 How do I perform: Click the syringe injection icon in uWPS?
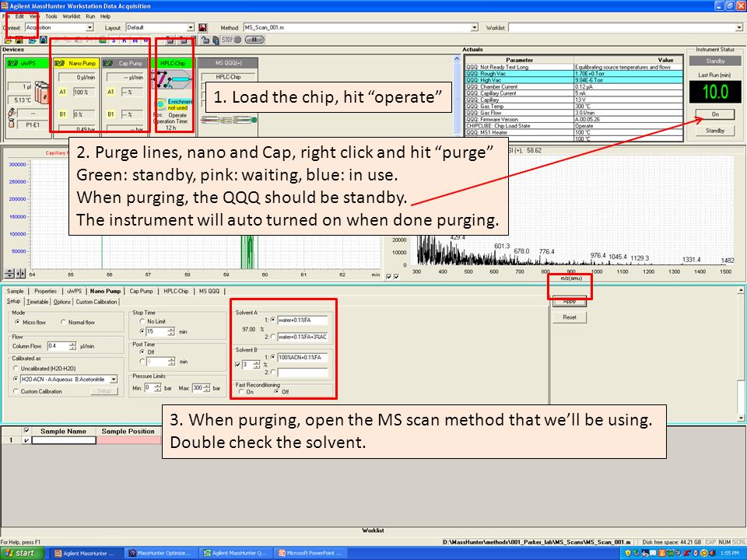pos(12,112)
